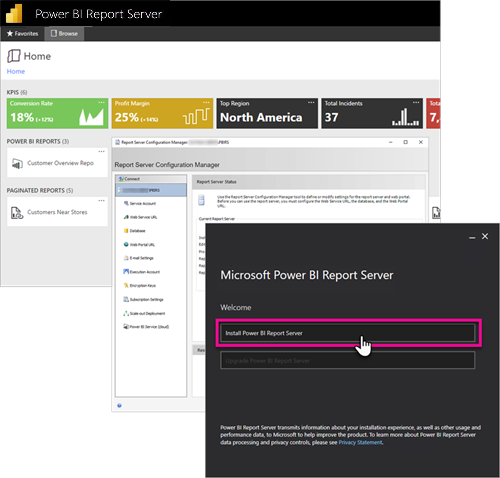Open the Scale-out Deployment page

pyautogui.click(x=144, y=313)
